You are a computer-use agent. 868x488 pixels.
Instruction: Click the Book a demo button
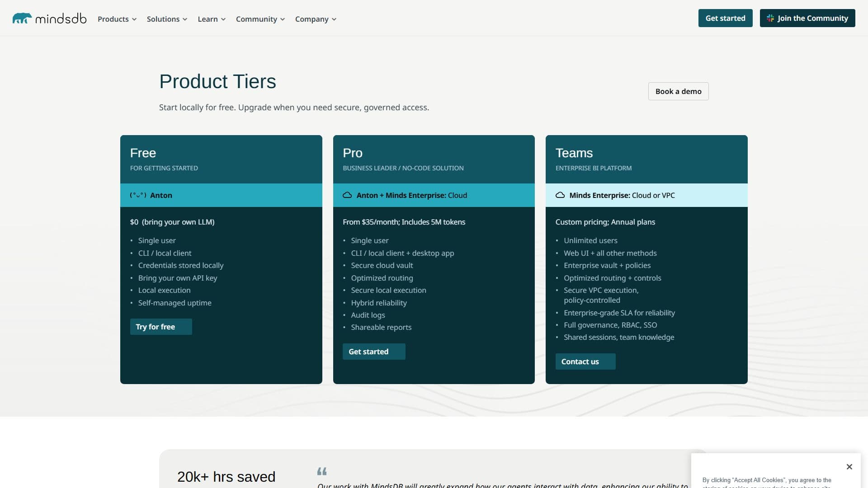coord(678,91)
